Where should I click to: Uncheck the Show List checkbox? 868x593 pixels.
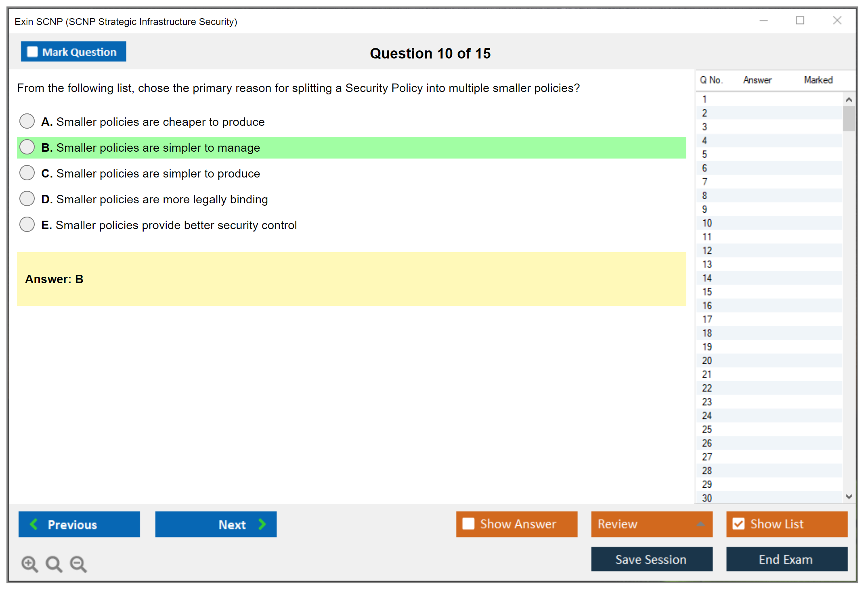pos(738,524)
